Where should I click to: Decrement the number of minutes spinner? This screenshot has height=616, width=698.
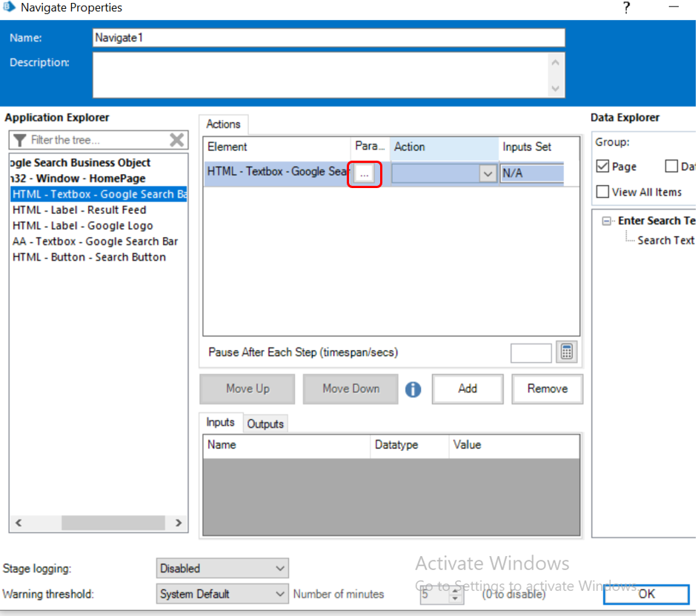455,599
